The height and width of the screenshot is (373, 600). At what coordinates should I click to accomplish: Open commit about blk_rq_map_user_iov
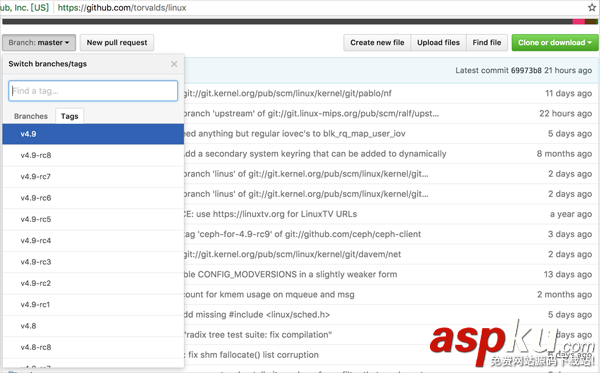(295, 134)
